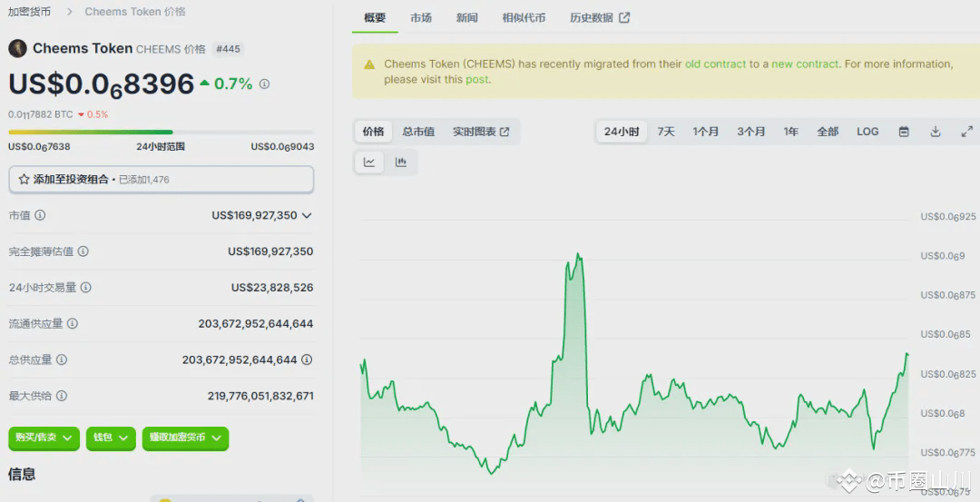Screen dimensions: 980x502
Task: Switch to candlestick chart view icon
Action: pos(401,162)
